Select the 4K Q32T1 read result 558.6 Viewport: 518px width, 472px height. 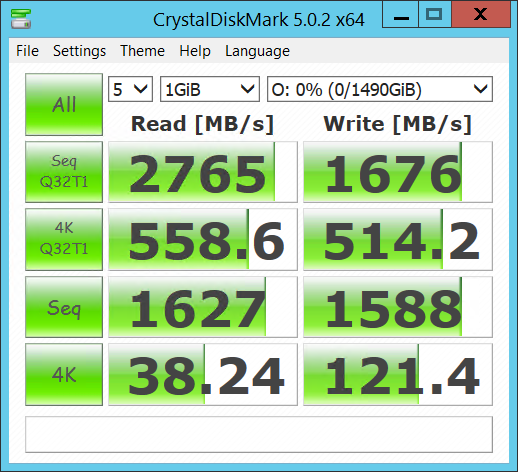(203, 239)
